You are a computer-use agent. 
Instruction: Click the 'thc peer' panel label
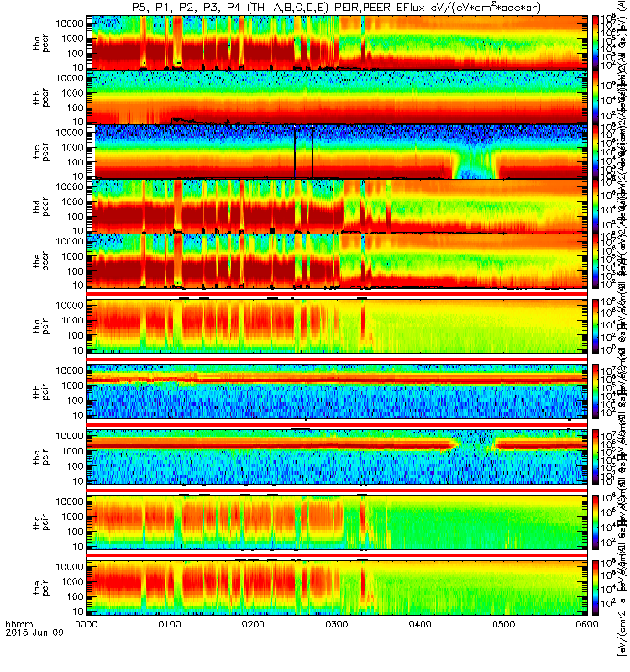click(x=41, y=152)
